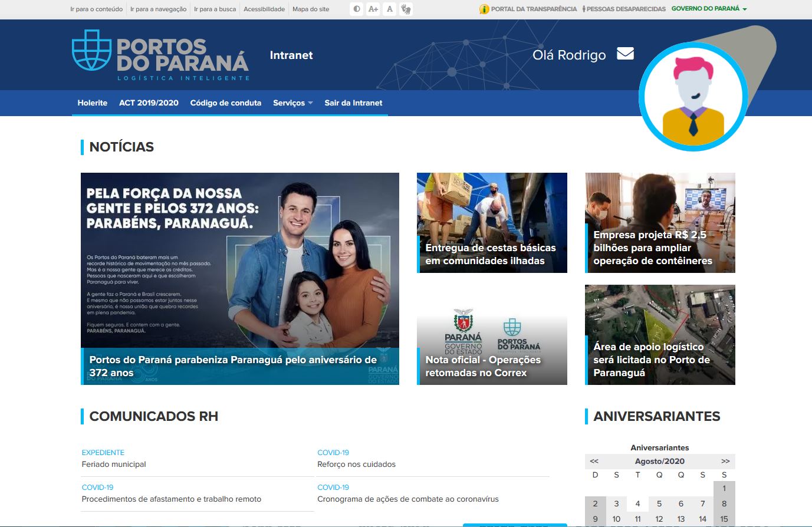Click Sair da Intranet
Viewport: 812px width, 527px height.
(353, 103)
